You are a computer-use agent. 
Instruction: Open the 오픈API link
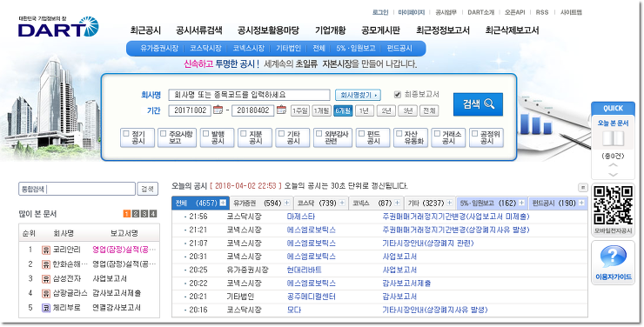click(x=514, y=12)
